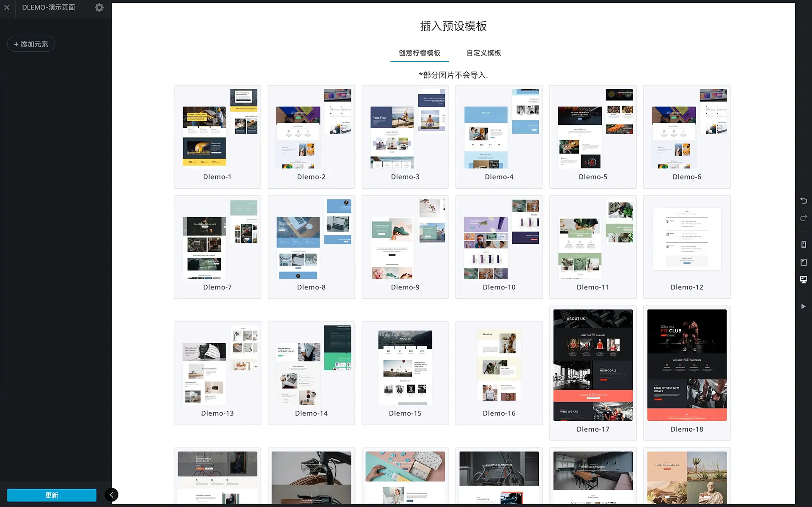Click the preview changes play icon
This screenshot has height=507, width=812.
[x=804, y=306]
